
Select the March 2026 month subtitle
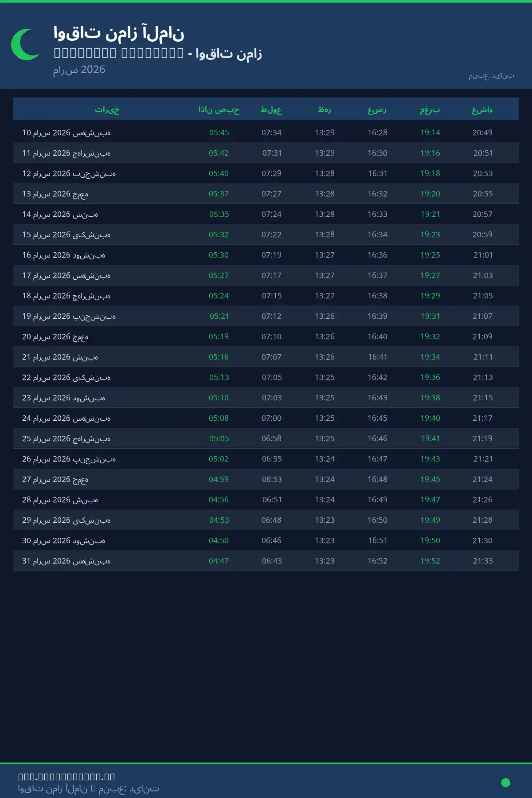(79, 70)
